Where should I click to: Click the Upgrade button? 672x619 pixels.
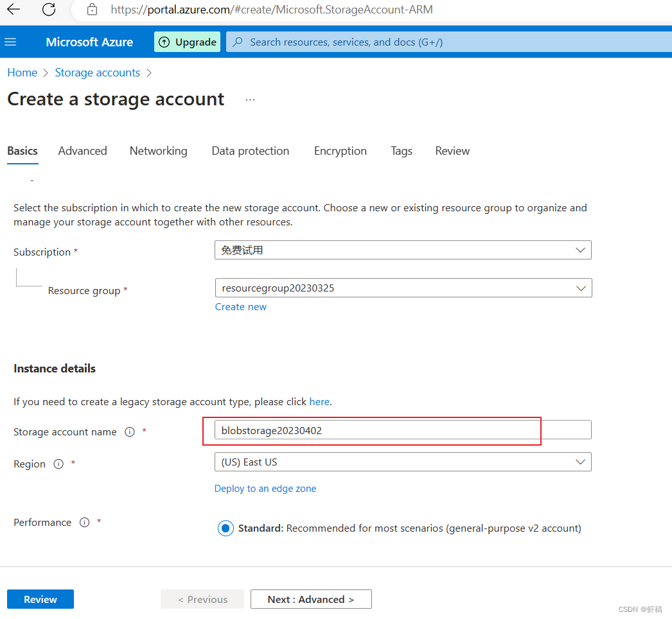(187, 41)
